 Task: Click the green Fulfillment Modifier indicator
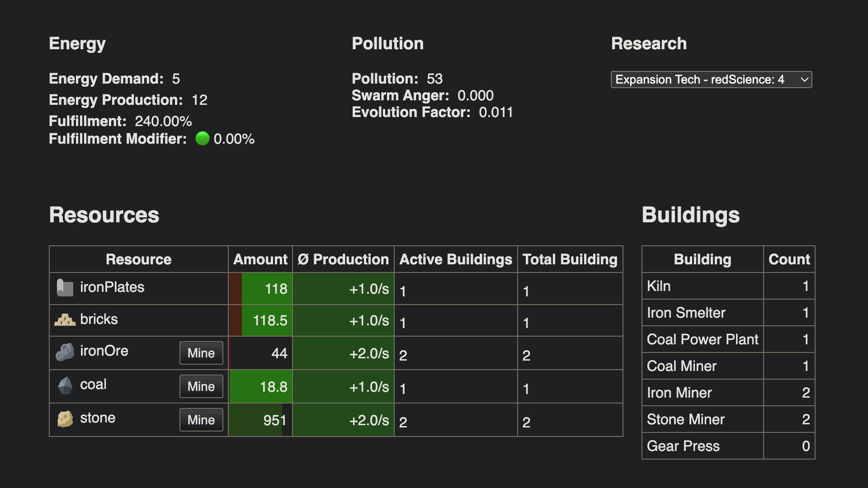point(202,139)
